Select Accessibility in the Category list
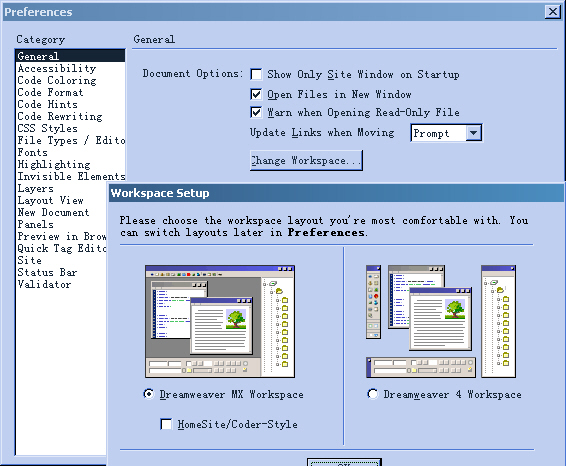566x466 pixels. [57, 68]
